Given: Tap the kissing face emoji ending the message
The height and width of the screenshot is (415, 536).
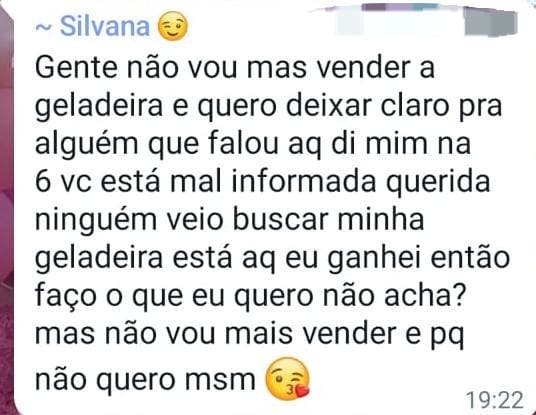Looking at the screenshot, I should [287, 379].
